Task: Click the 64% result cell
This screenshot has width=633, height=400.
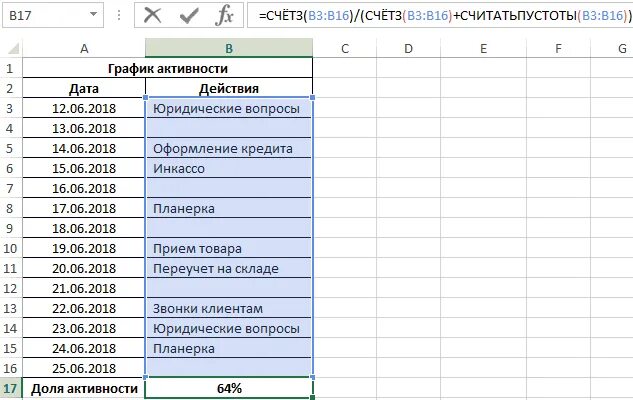Action: point(229,388)
